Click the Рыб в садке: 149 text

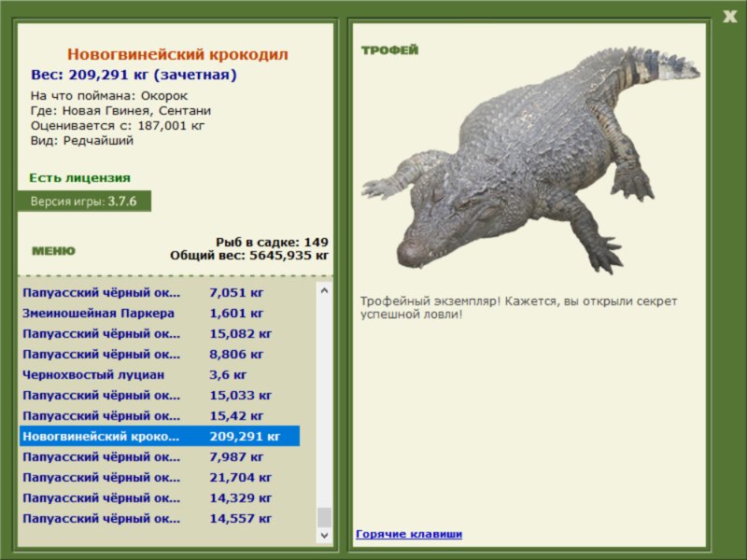coord(272,242)
